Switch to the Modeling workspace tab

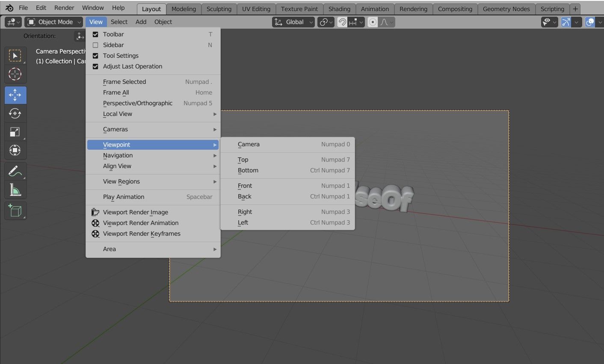(x=184, y=9)
